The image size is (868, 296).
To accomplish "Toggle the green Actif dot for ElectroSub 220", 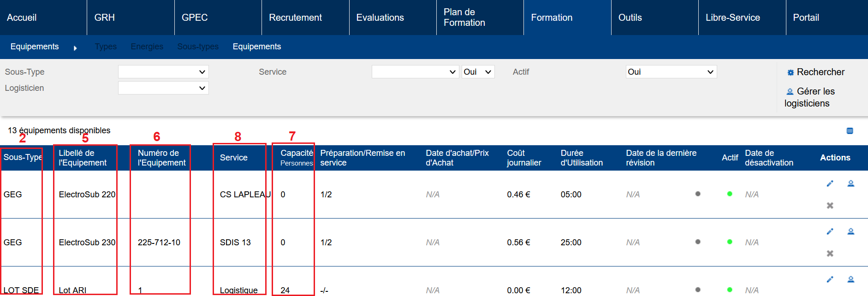I will pos(730,194).
